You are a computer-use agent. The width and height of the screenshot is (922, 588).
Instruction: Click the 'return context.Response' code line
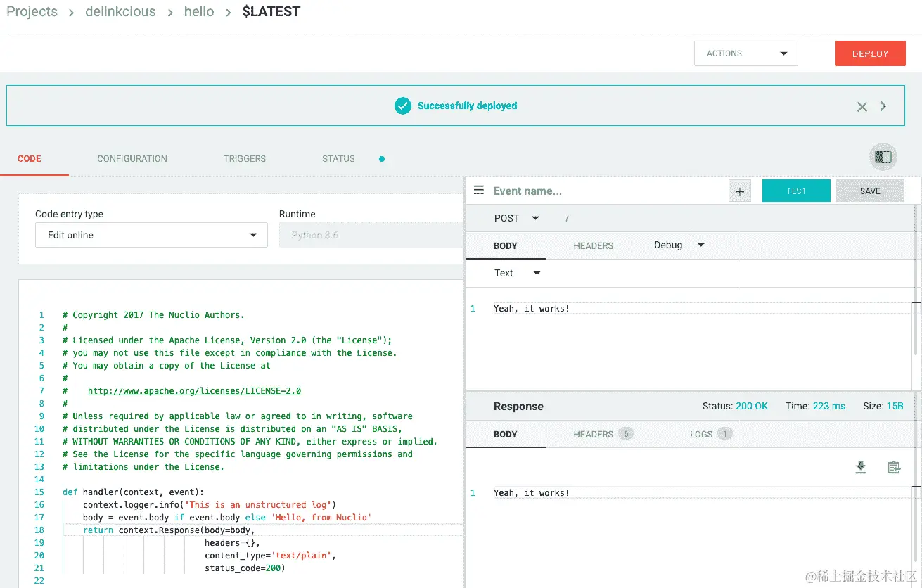pos(169,530)
